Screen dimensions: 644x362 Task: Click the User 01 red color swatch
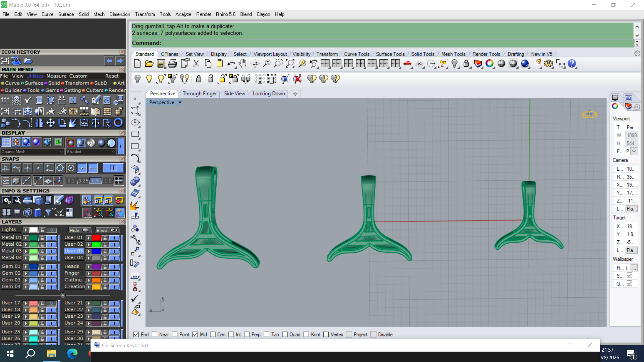point(96,238)
